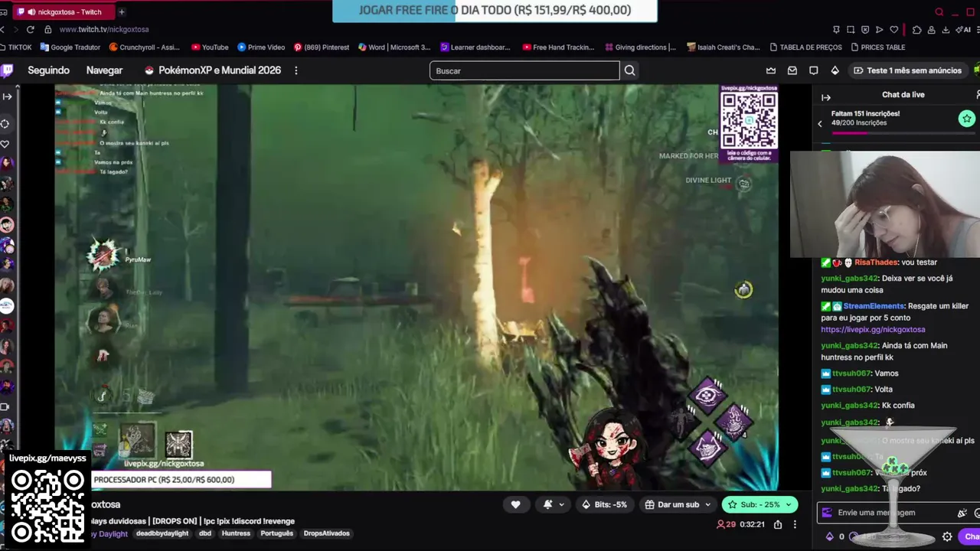Viewport: 980px width, 551px height.
Task: Select the deadbydaylight tag
Action: (x=162, y=533)
